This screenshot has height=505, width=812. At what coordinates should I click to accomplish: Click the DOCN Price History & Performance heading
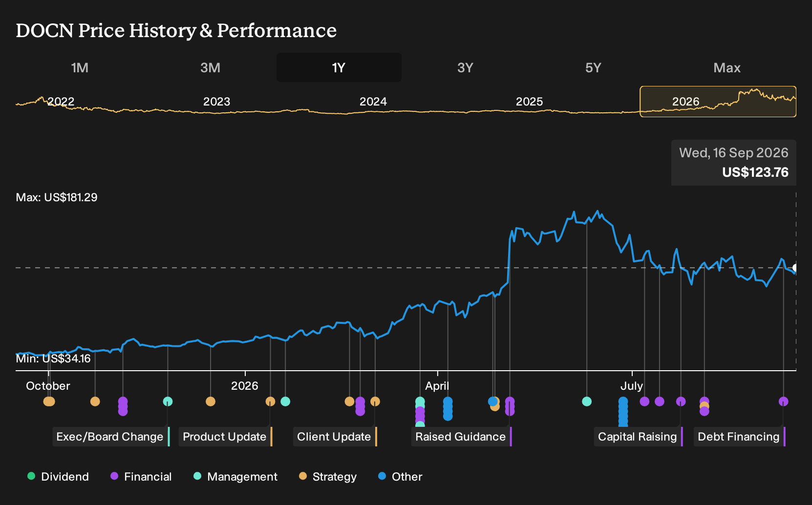[x=176, y=30]
